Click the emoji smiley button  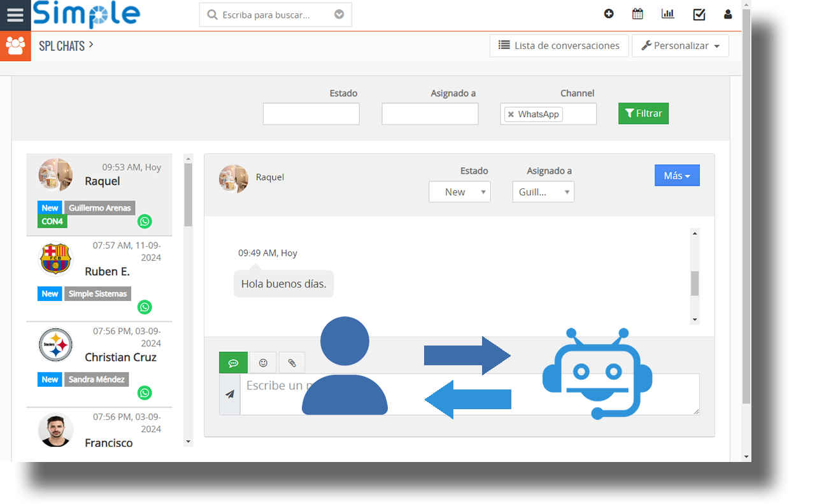pyautogui.click(x=263, y=363)
